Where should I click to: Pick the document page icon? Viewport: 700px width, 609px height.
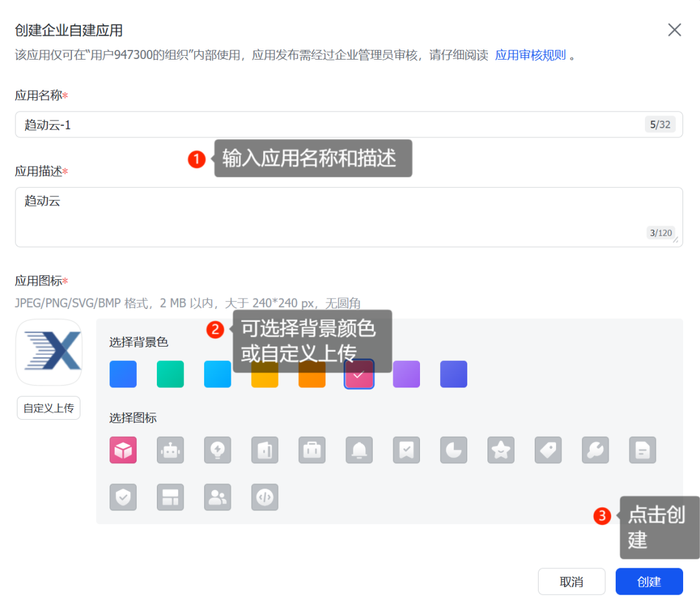(x=643, y=450)
